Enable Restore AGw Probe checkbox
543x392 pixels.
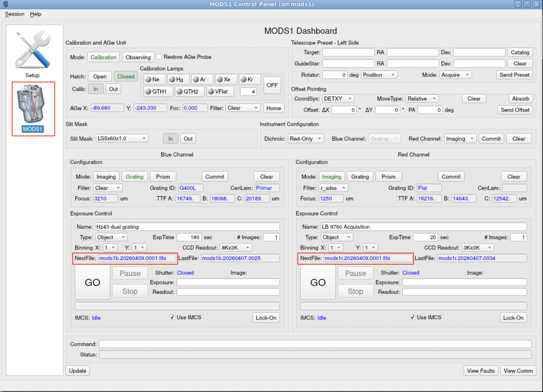tap(159, 57)
